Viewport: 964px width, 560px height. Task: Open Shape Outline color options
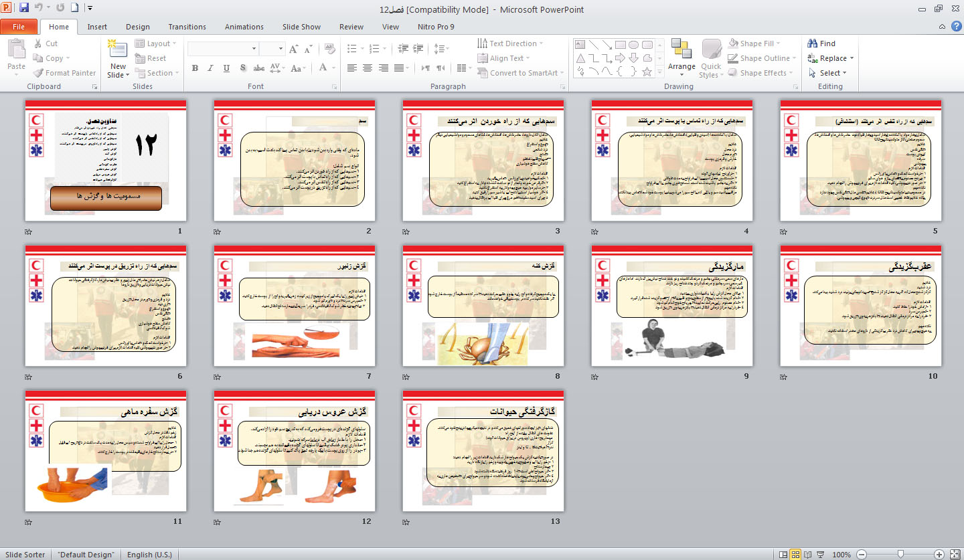[x=763, y=58]
